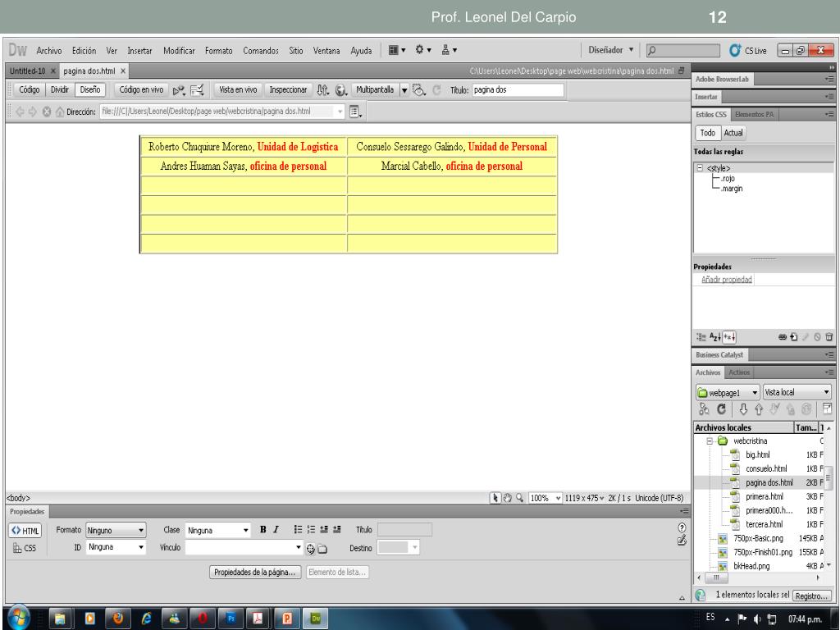Screen dimensions: 840x630
Task: Switch Propiedades to HTML mode
Action: click(x=25, y=531)
